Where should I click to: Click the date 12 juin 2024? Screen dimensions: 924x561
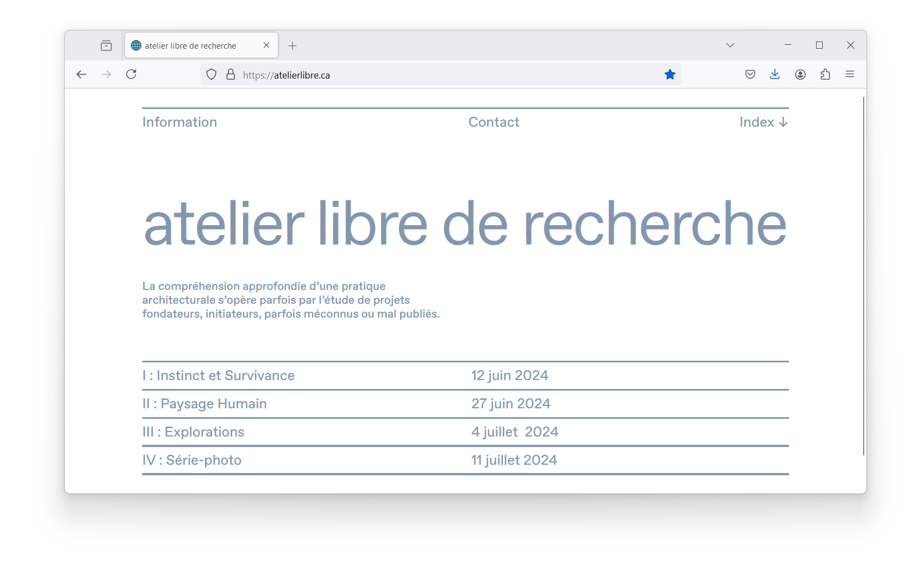(510, 376)
